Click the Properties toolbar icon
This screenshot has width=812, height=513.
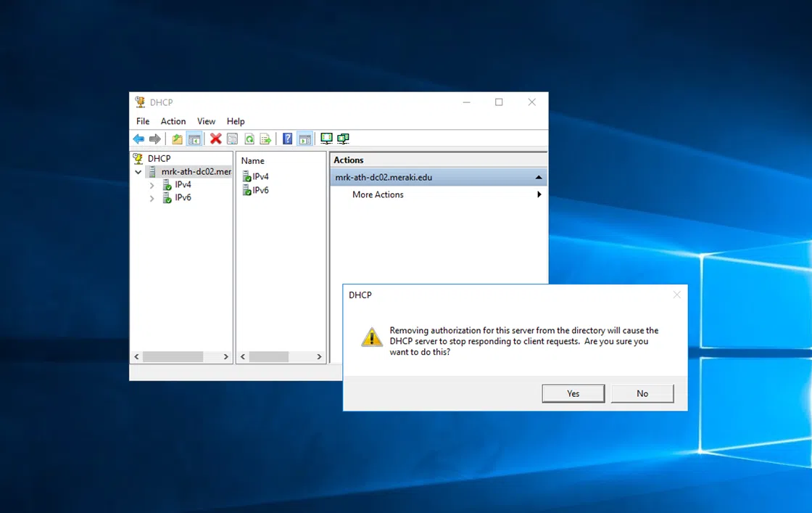click(x=232, y=139)
